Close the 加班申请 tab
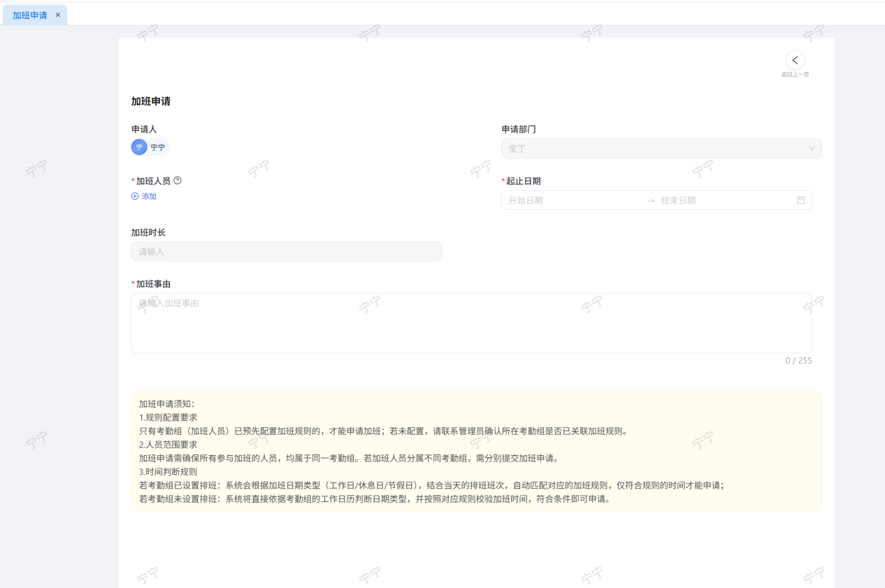The image size is (885, 588). [x=58, y=15]
